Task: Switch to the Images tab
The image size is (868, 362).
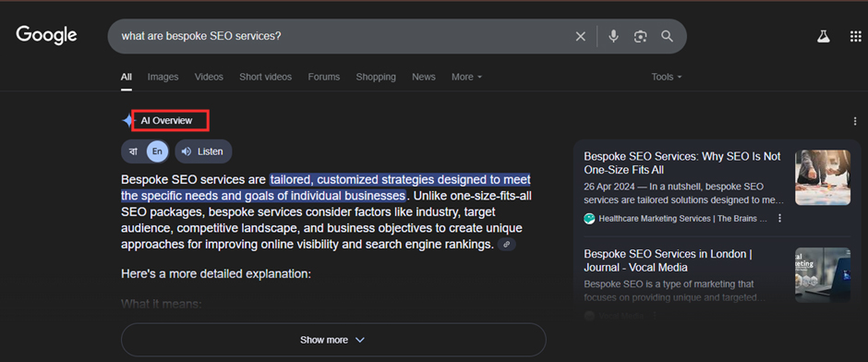Action: [x=163, y=77]
